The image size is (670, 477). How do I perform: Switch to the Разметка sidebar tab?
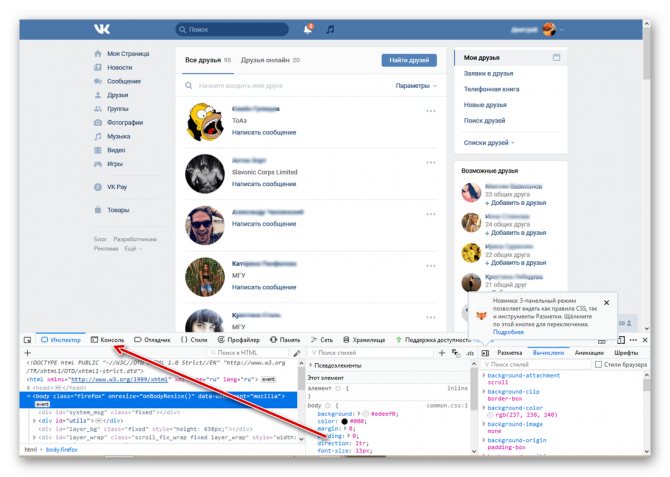coord(509,353)
